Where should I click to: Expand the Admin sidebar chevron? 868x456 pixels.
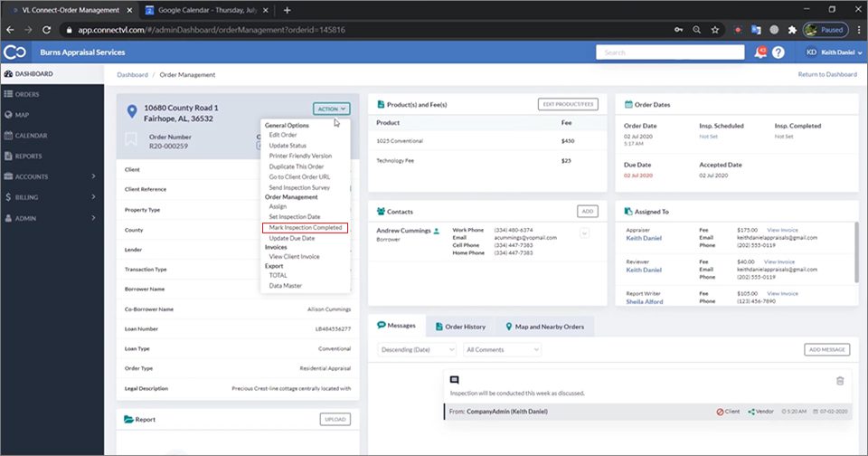[x=93, y=218]
